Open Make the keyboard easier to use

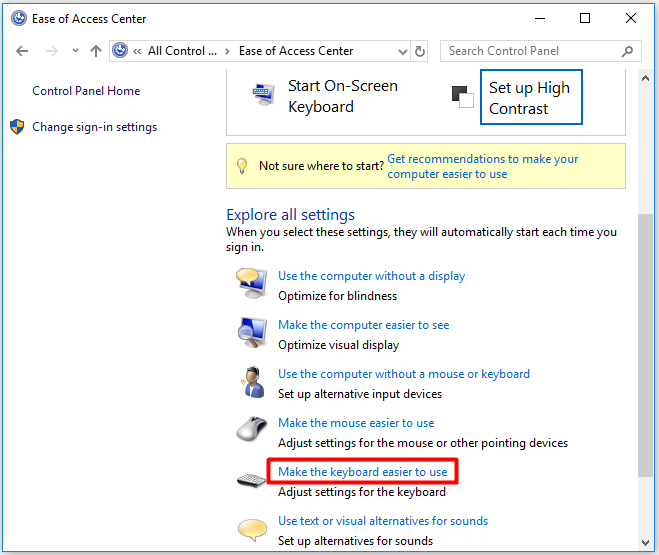[363, 472]
